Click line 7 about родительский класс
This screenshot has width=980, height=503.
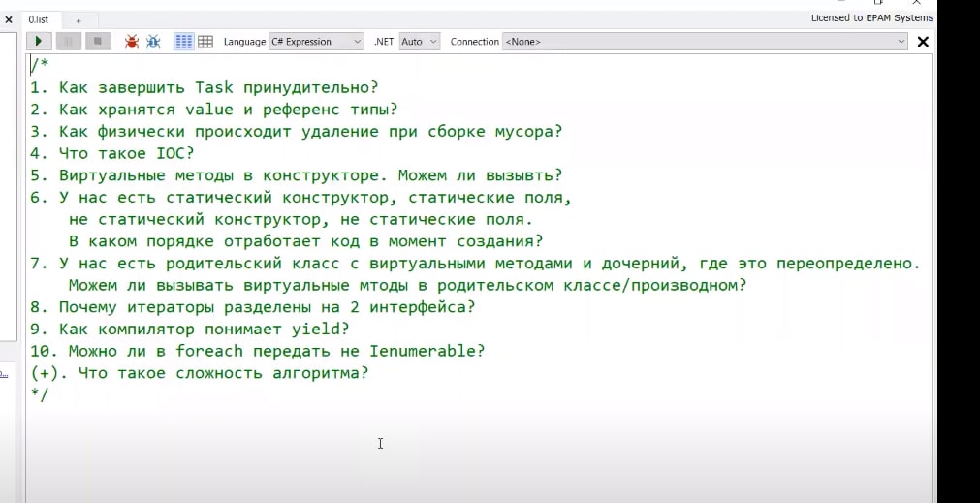point(476,263)
